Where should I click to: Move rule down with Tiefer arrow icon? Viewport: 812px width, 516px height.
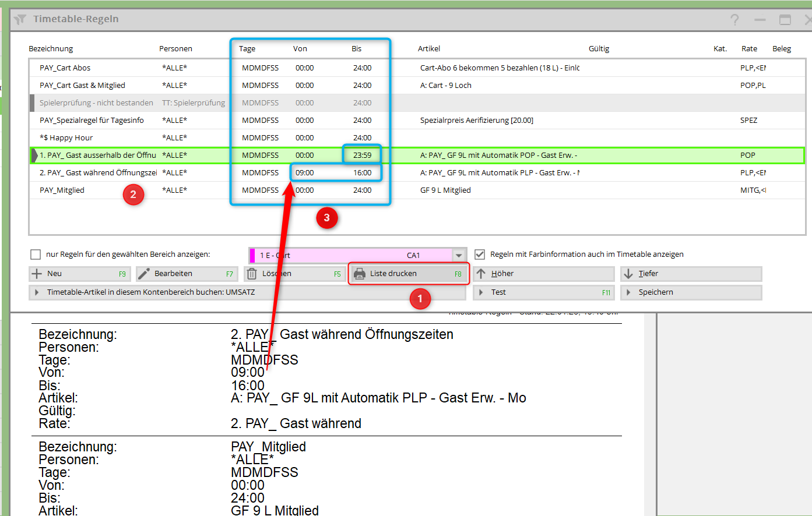point(628,274)
